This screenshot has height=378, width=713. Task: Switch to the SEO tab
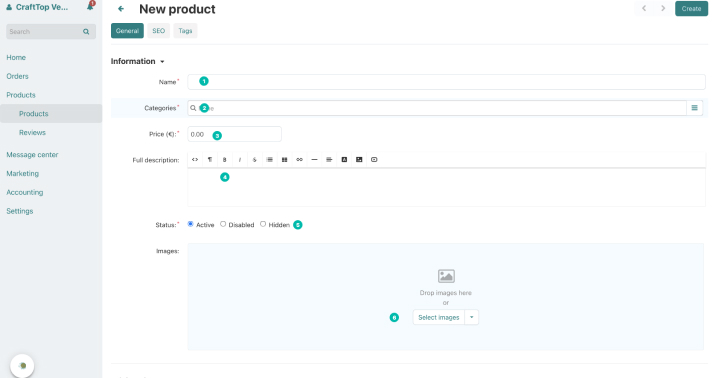159,31
